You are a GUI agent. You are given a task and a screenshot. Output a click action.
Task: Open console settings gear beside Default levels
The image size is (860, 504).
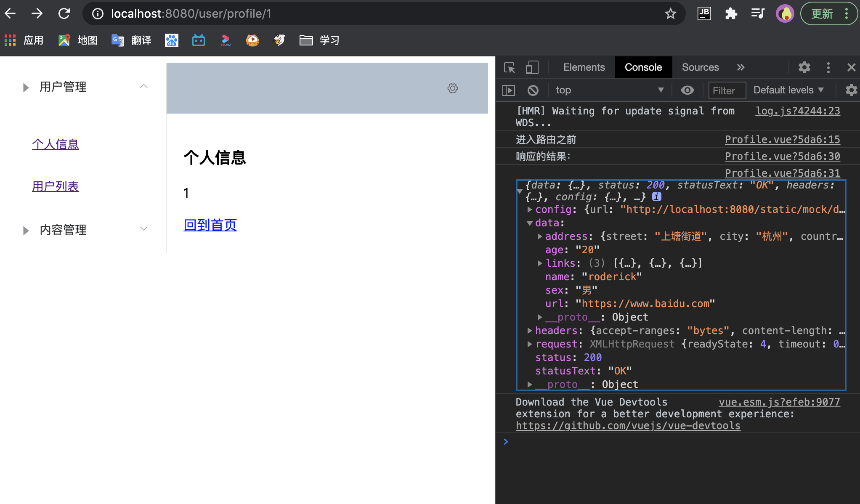point(851,90)
